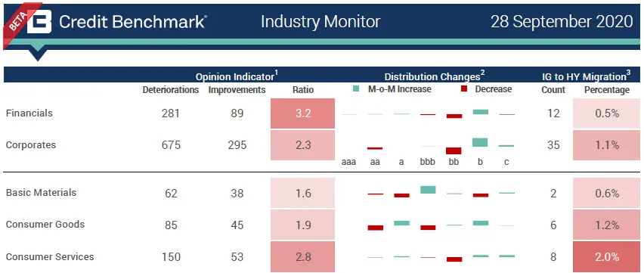The width and height of the screenshot is (644, 273).
Task: Click the bbb rating axis label
Action: (428, 162)
